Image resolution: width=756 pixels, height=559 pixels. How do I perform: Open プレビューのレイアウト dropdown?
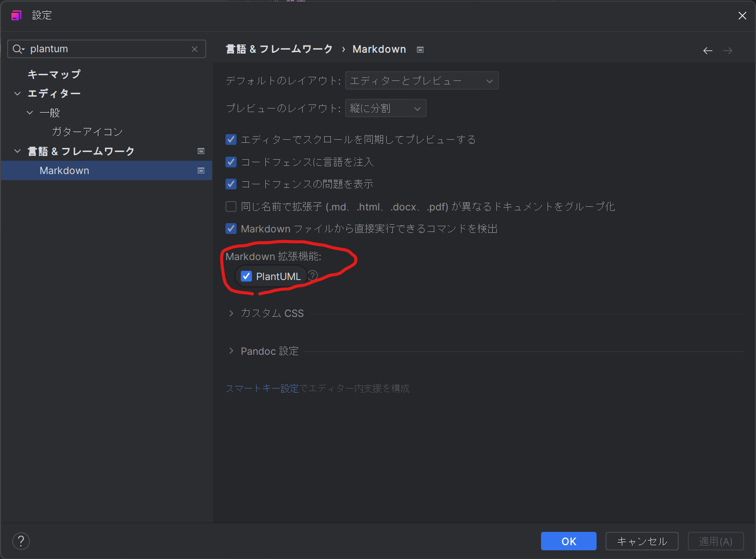coord(386,108)
